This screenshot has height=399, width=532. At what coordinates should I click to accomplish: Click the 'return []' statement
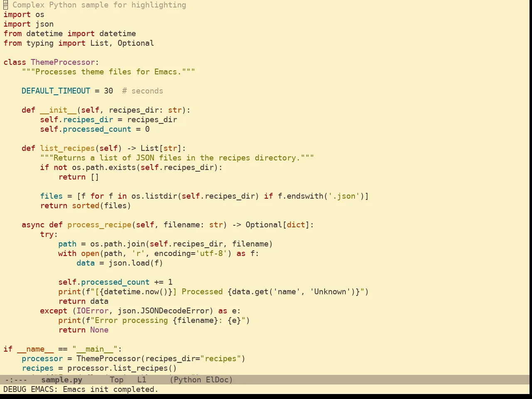pyautogui.click(x=79, y=177)
